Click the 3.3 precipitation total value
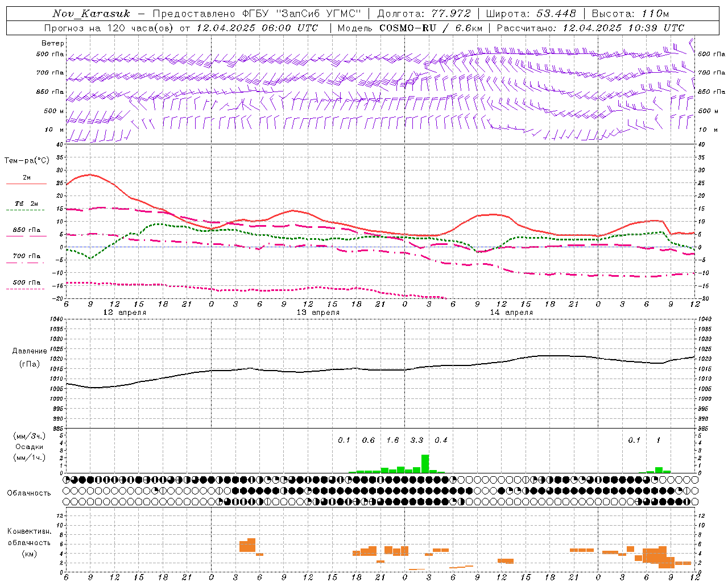Screen dimensions: 728x582 tap(417, 440)
